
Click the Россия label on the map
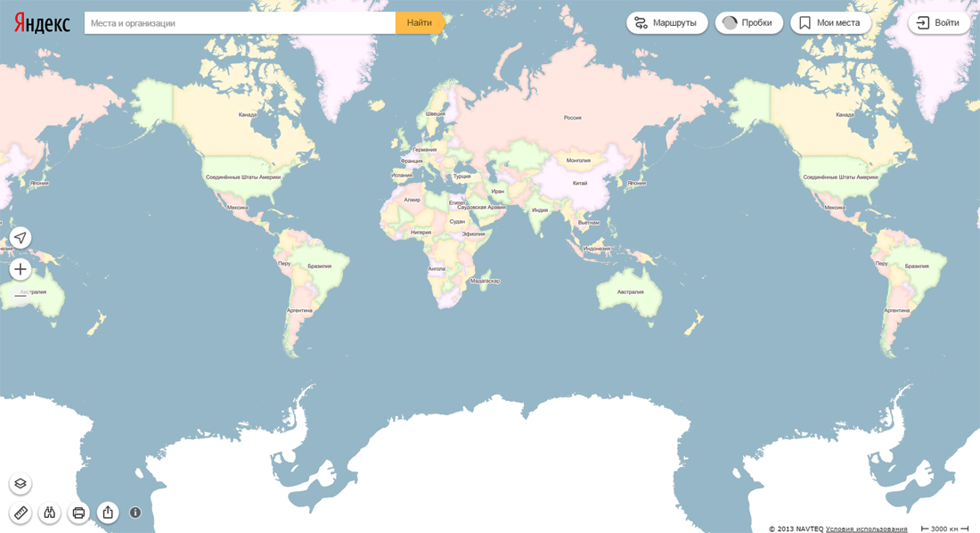(x=572, y=118)
